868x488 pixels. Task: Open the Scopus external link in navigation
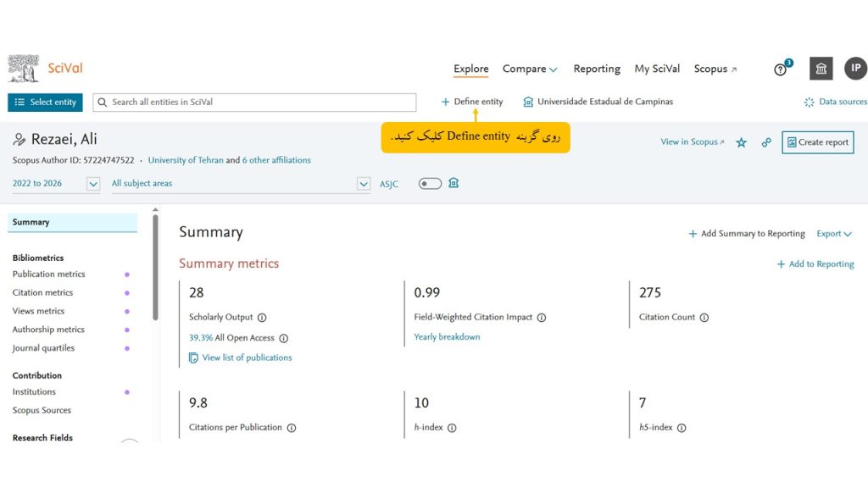pyautogui.click(x=715, y=69)
